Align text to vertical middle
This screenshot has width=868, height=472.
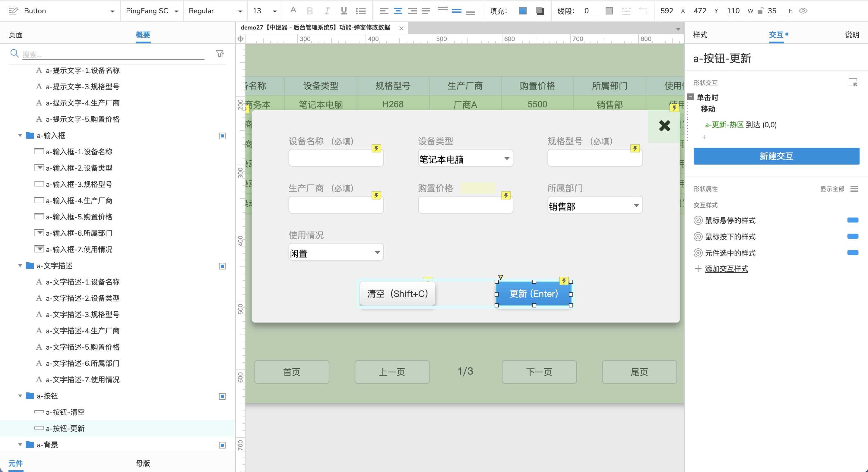click(x=456, y=11)
